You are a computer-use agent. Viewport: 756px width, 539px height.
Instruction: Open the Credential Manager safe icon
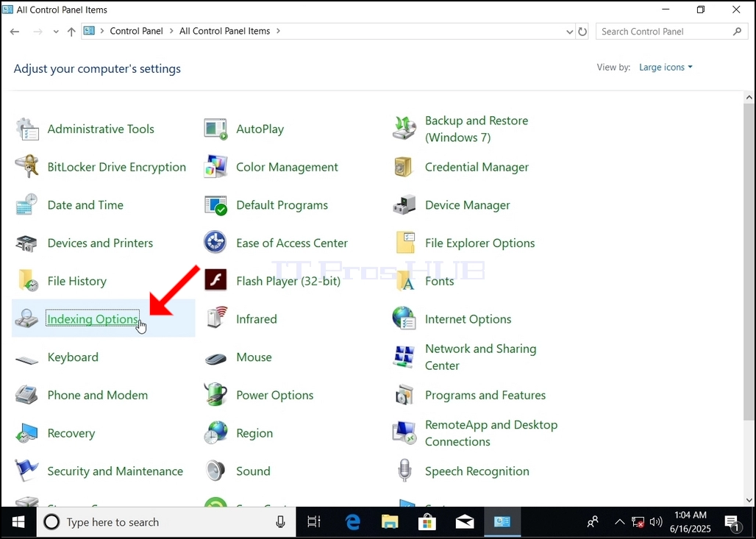(404, 167)
